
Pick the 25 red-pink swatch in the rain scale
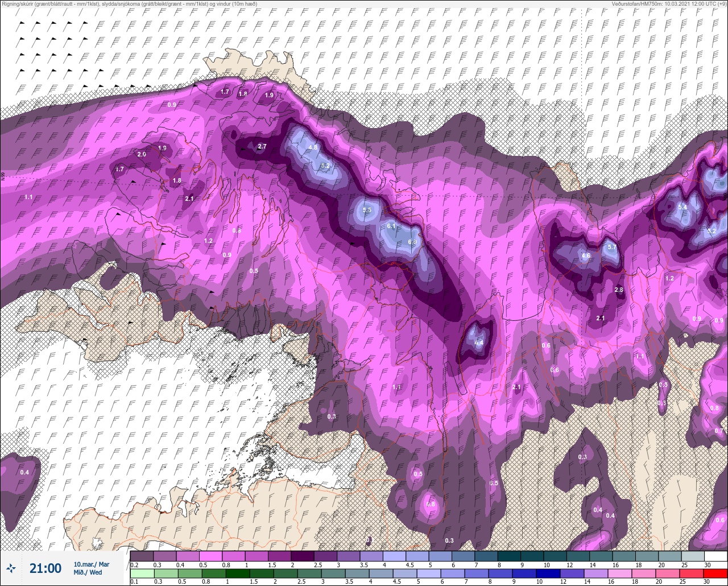click(x=691, y=573)
